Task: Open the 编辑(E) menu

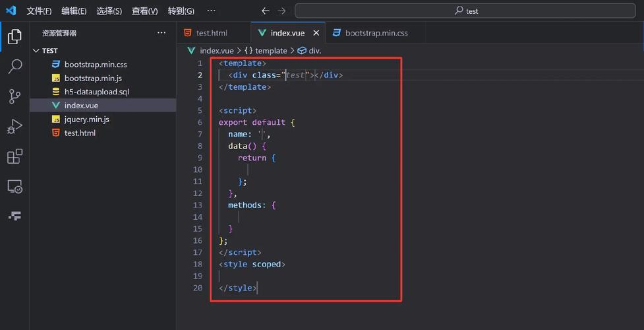Action: point(74,11)
